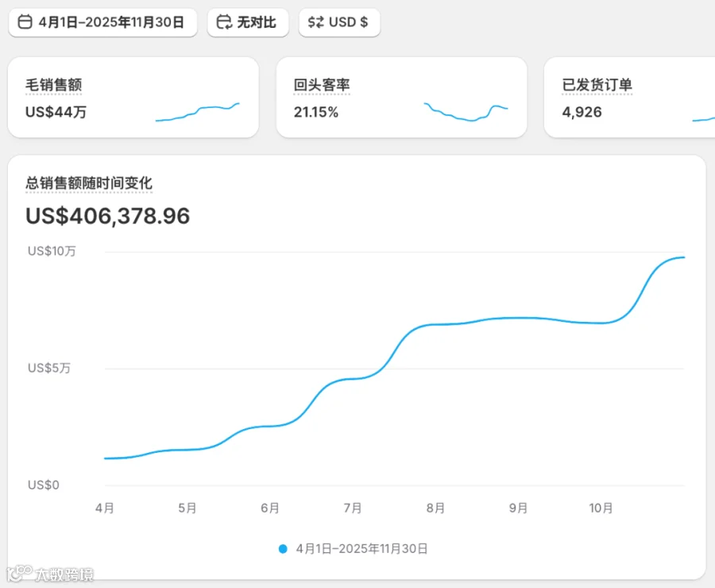The width and height of the screenshot is (715, 588).
Task: Click the 4月 label on the chart axis
Action: pos(104,509)
